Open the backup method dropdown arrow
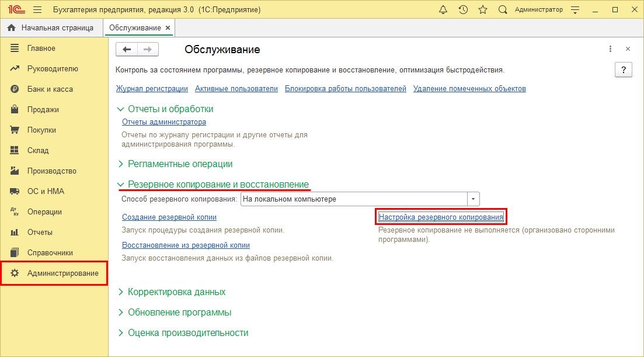 (x=473, y=199)
